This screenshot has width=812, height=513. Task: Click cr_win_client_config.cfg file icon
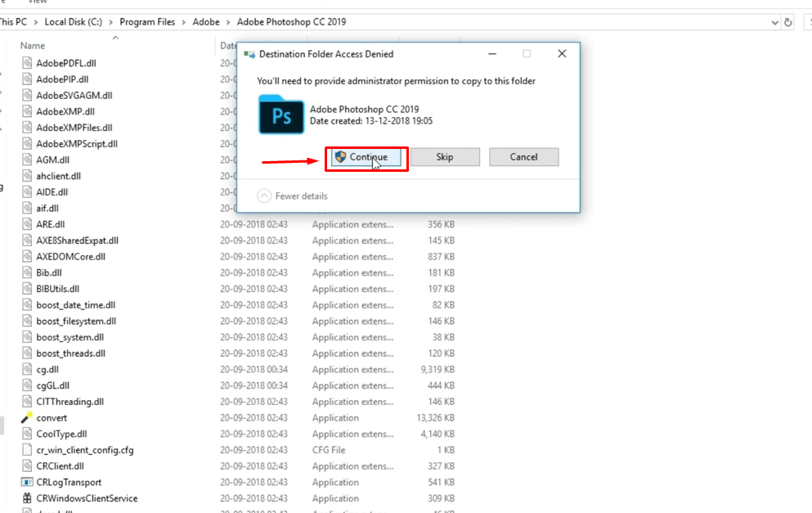click(27, 449)
